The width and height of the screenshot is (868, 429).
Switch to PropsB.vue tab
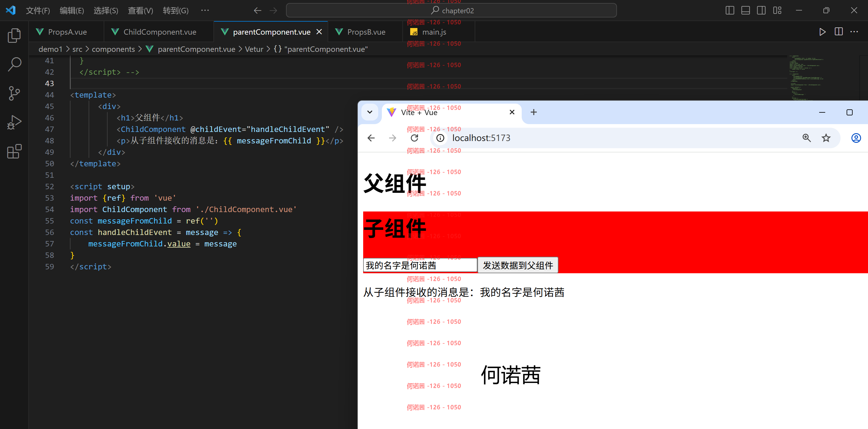coord(365,32)
